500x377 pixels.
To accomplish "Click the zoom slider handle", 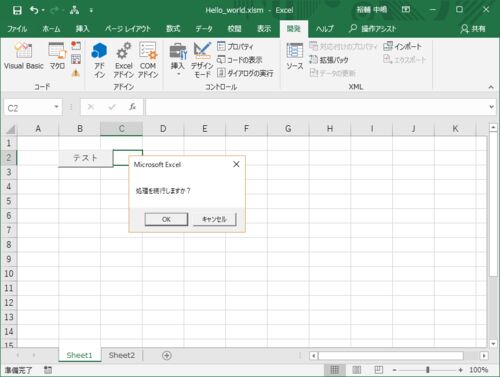I will [428, 370].
